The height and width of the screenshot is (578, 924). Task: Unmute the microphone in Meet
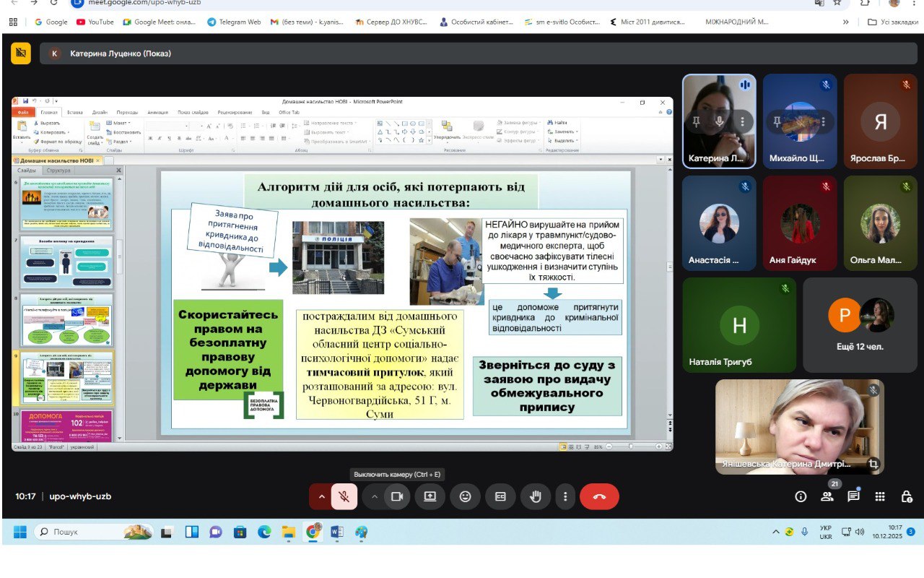(x=344, y=497)
